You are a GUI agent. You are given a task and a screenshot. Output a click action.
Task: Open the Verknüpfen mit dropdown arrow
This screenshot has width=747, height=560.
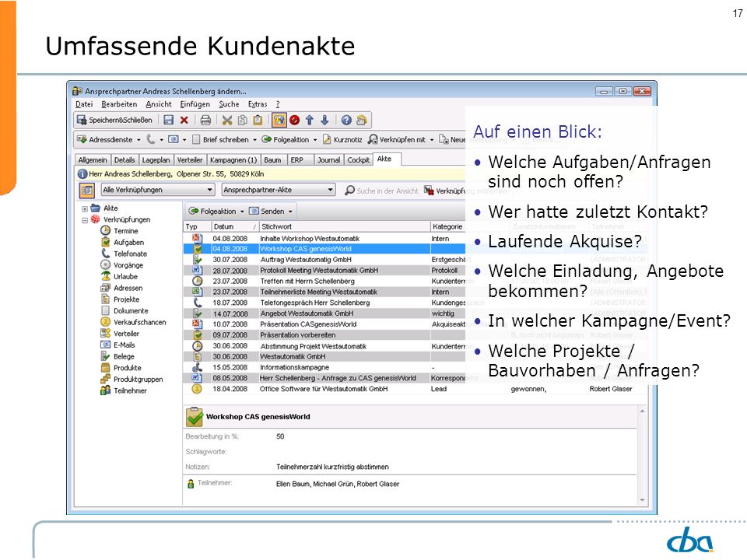point(432,140)
